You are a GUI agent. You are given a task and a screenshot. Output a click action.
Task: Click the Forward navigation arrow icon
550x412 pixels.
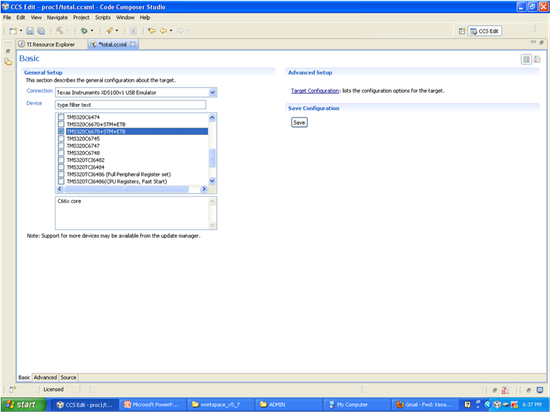(180, 31)
